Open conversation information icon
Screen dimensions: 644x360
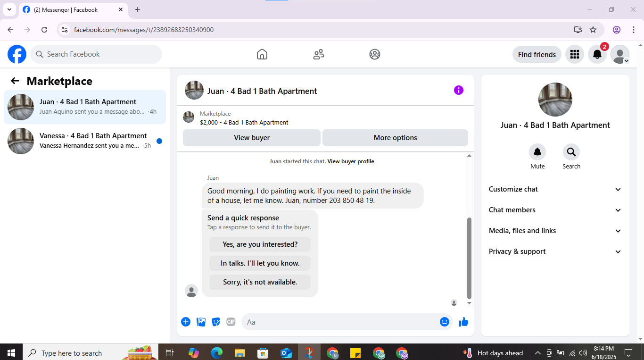coord(459,90)
